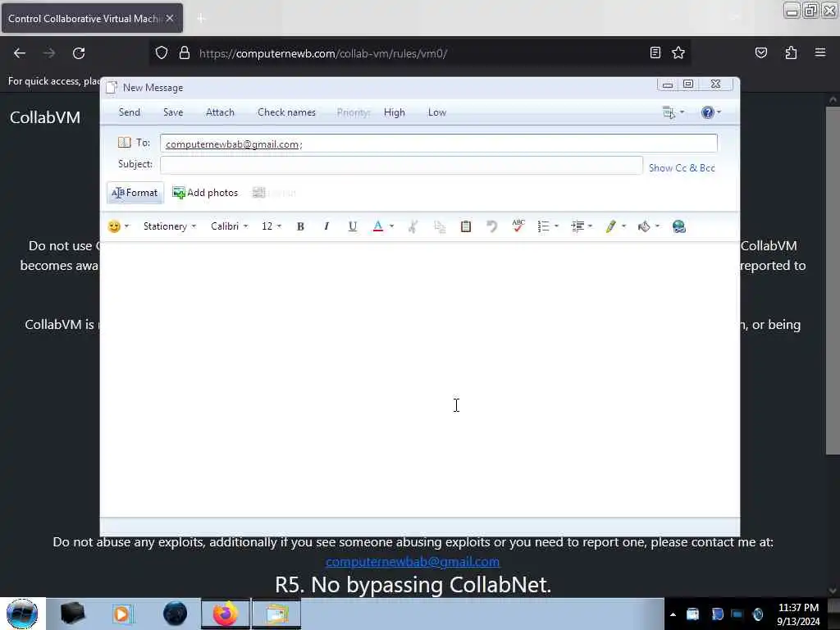Screen dimensions: 840x630
Task: Show tracking protection shield info
Action: (x=162, y=52)
